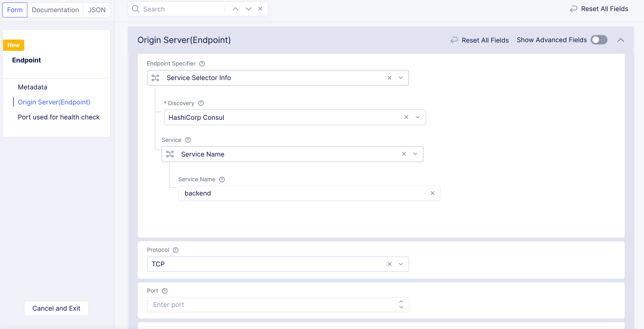The width and height of the screenshot is (644, 329).
Task: Expand the Service Name type dropdown
Action: [415, 154]
